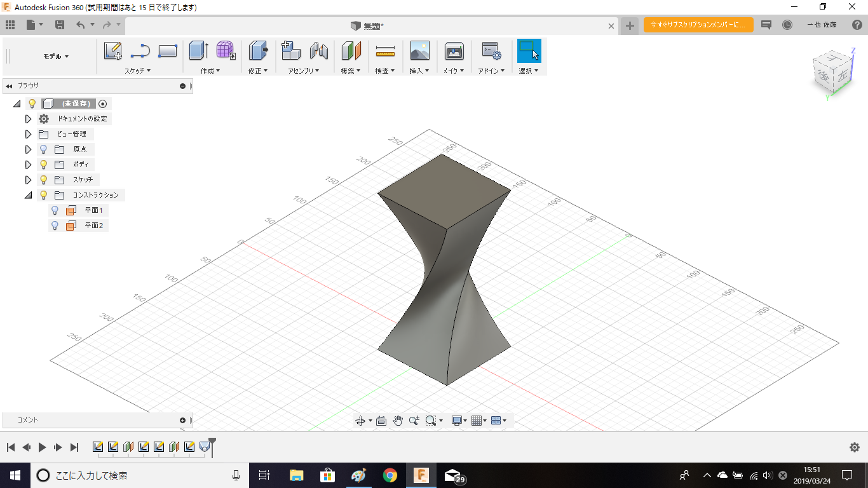The image size is (868, 488).
Task: Select the Press Pull modify tool
Action: tap(258, 51)
